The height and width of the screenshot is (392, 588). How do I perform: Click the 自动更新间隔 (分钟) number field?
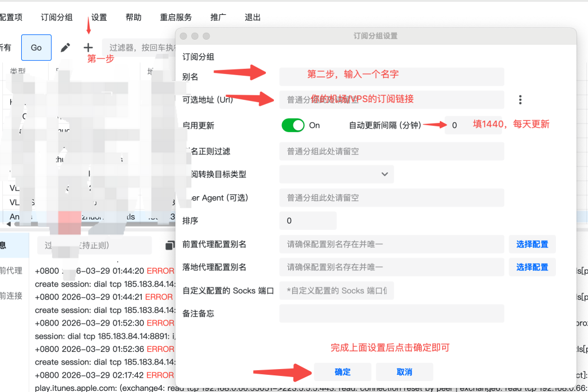473,125
